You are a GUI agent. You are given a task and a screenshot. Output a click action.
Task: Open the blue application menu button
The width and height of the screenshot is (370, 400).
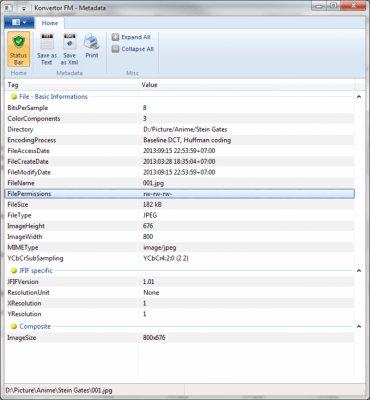[19, 22]
